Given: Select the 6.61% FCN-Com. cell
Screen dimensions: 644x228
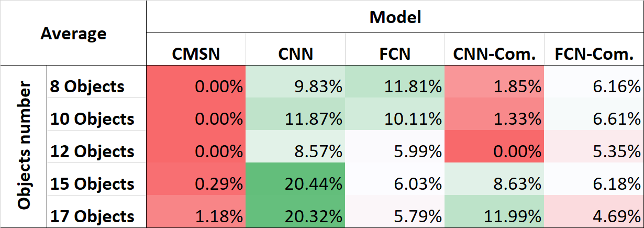Looking at the screenshot, I should (594, 119).
